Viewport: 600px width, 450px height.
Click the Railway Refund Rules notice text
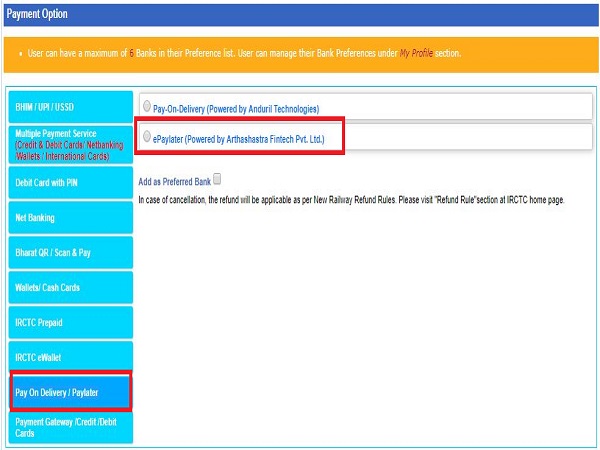350,200
